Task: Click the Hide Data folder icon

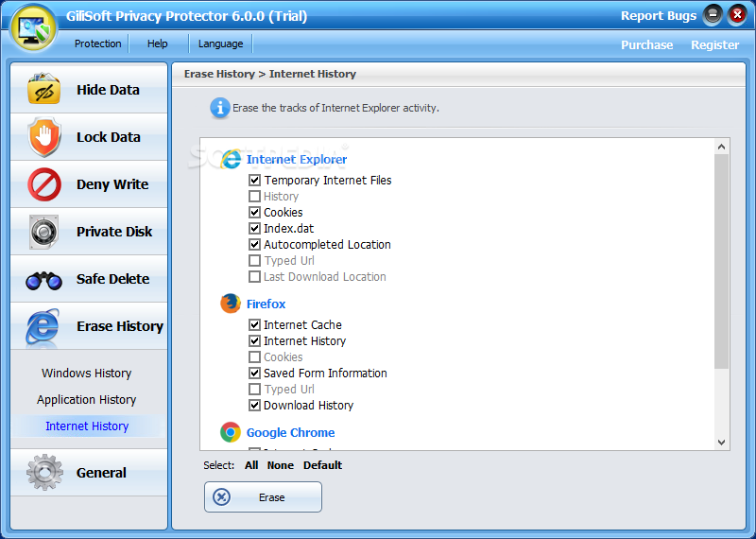Action: [x=43, y=89]
